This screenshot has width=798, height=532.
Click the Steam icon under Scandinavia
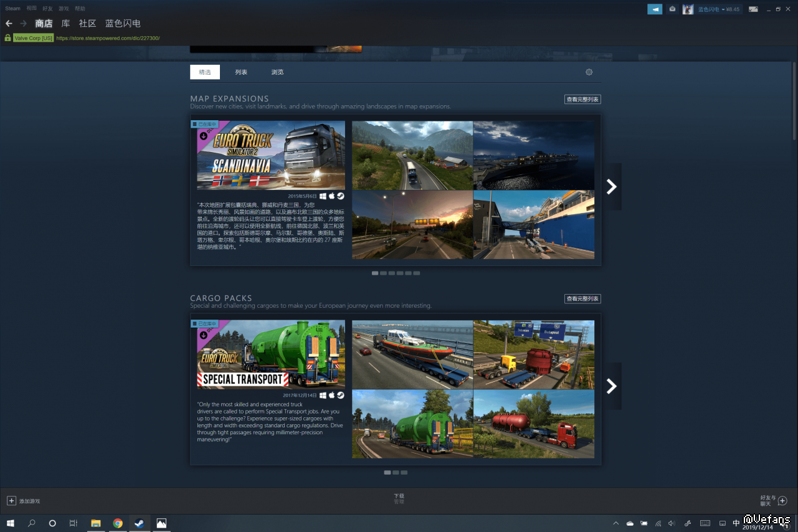coord(341,196)
